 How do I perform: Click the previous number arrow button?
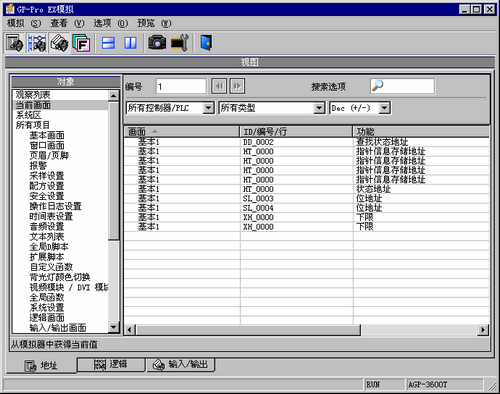pyautogui.click(x=219, y=86)
